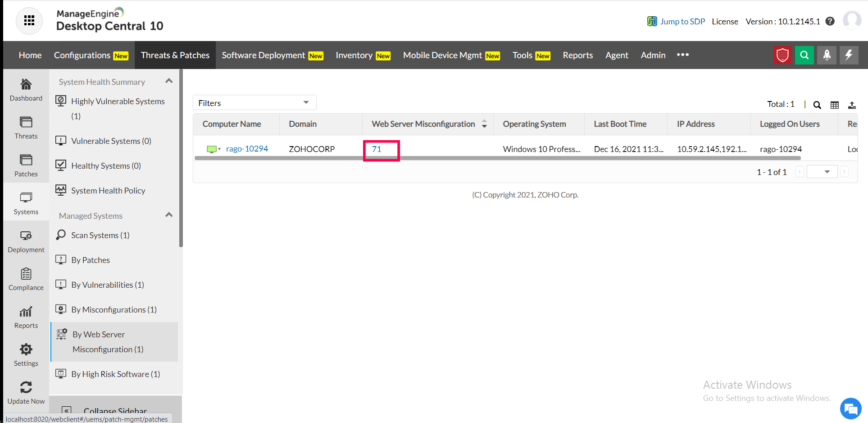Select the Threats & Patches tab
The height and width of the screenshot is (423, 868).
coord(175,55)
